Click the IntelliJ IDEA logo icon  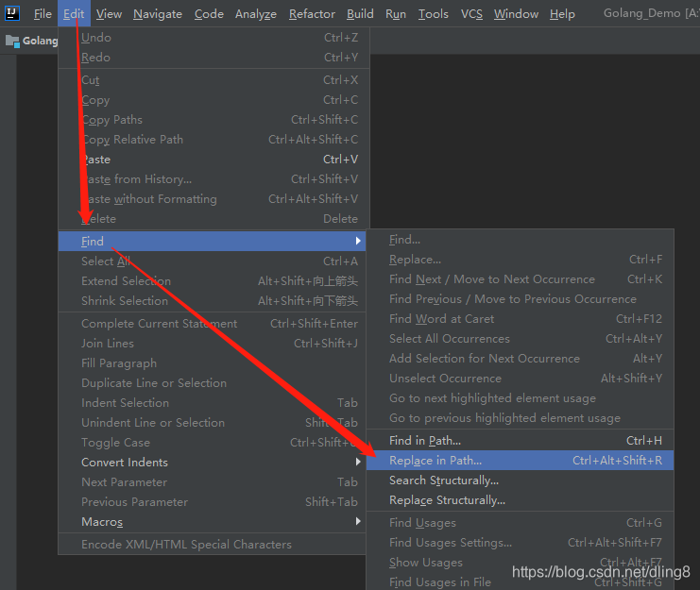[x=11, y=13]
